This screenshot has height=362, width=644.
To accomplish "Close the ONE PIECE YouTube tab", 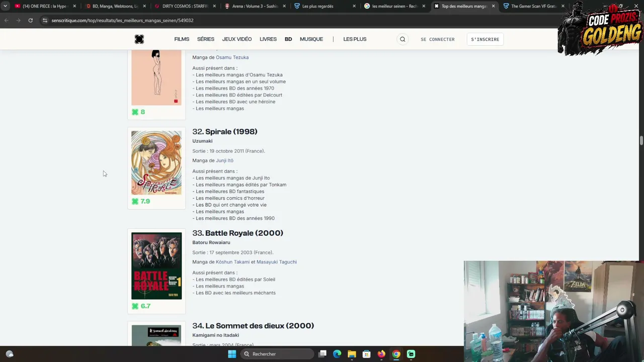I will coord(74,6).
